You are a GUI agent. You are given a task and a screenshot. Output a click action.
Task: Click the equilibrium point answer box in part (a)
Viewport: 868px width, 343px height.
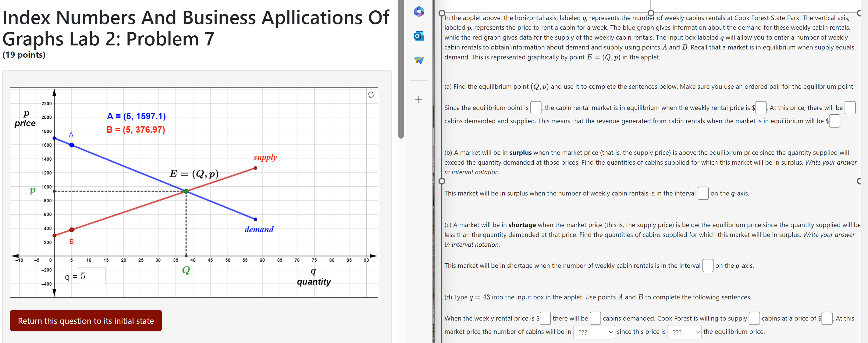(x=535, y=108)
